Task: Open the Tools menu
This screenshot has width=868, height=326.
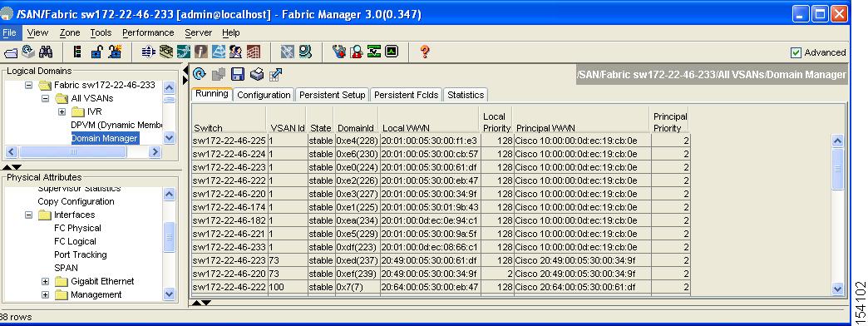Action: [x=101, y=32]
